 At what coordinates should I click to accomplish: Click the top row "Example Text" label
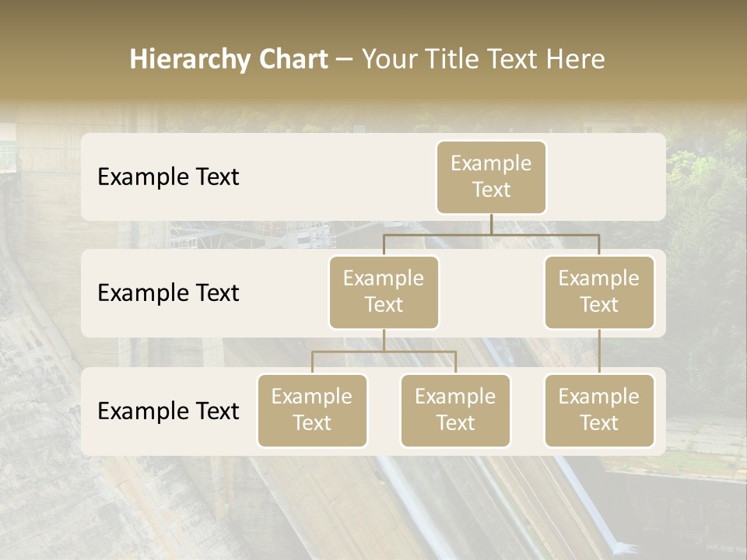[168, 177]
